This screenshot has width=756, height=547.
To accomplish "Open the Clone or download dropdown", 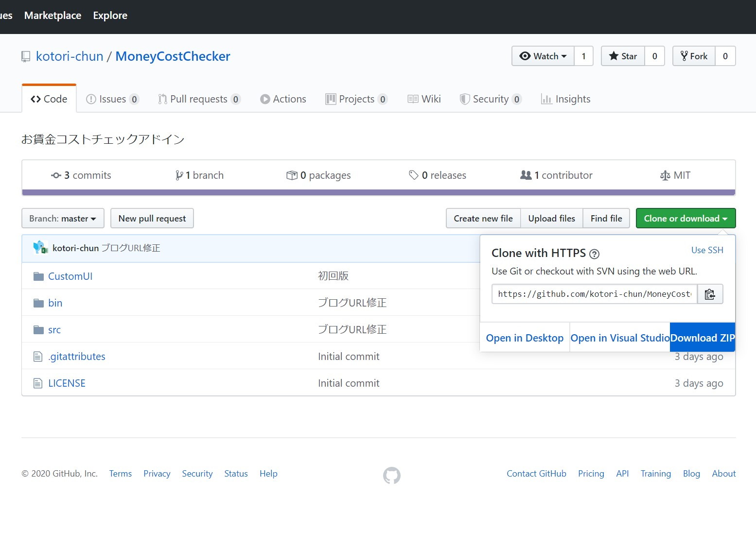I will click(686, 218).
